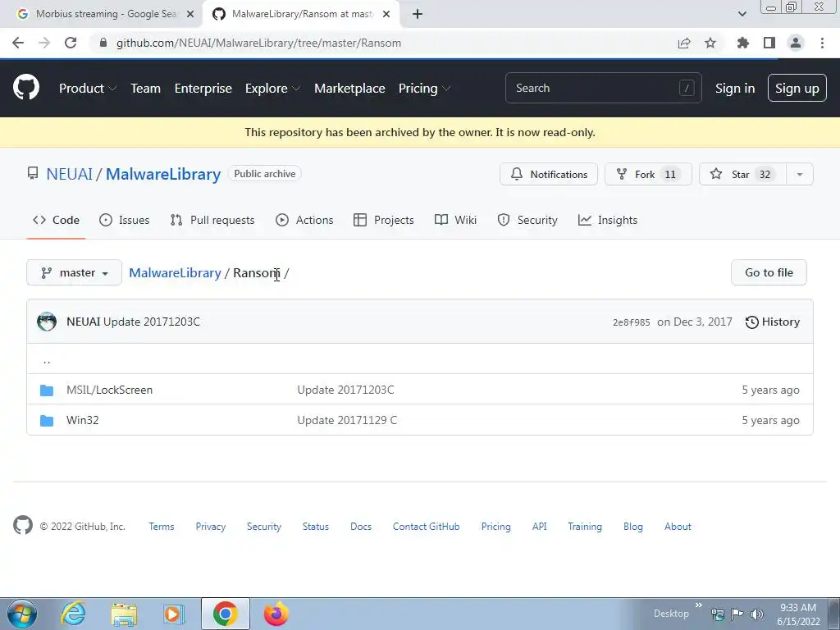Click the footer GitHub logo
The image size is (840, 630).
pyautogui.click(x=23, y=526)
